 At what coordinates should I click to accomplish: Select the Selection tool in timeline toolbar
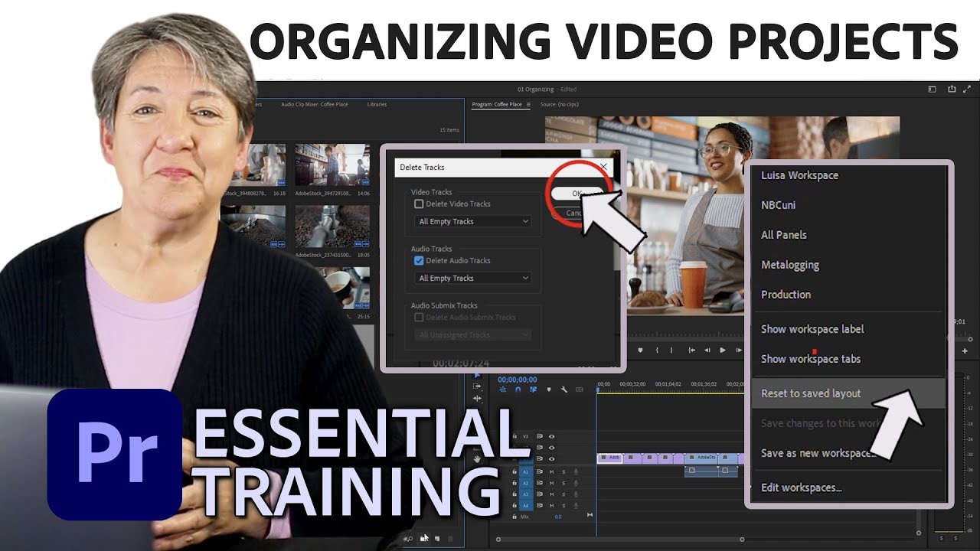477,376
